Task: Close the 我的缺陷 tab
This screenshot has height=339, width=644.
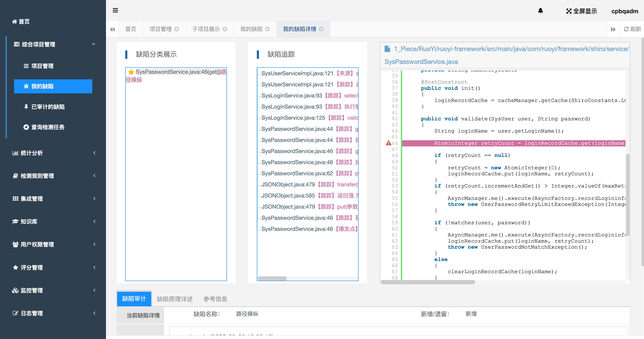Action: tap(268, 29)
